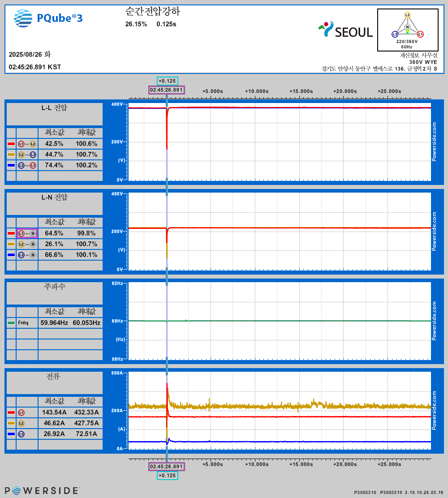Select the L2–N phase icon
The width and height of the screenshot is (448, 498).
[x=27, y=244]
